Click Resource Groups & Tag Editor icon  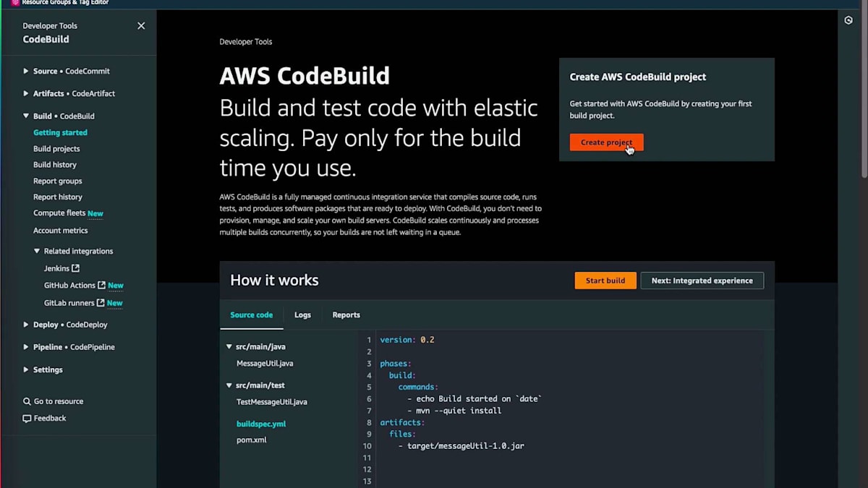tap(15, 3)
